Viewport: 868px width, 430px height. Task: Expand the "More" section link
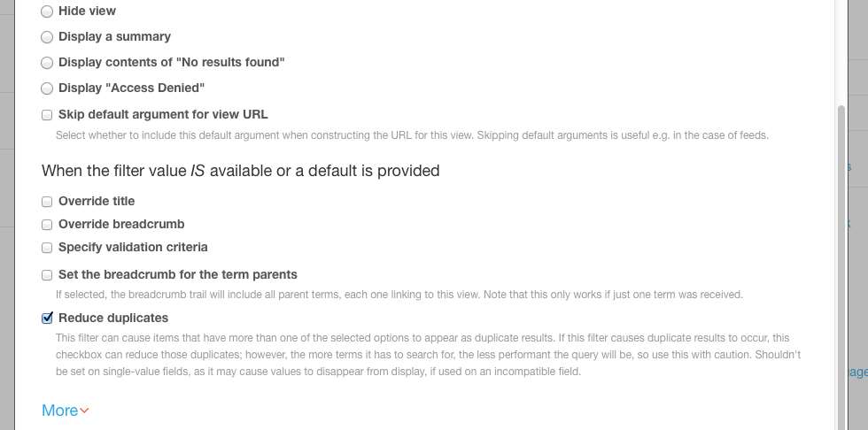point(60,411)
